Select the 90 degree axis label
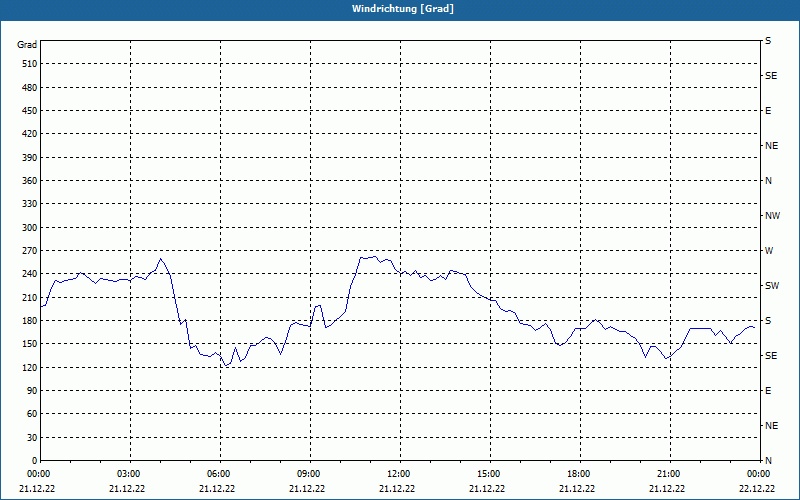 (32, 390)
